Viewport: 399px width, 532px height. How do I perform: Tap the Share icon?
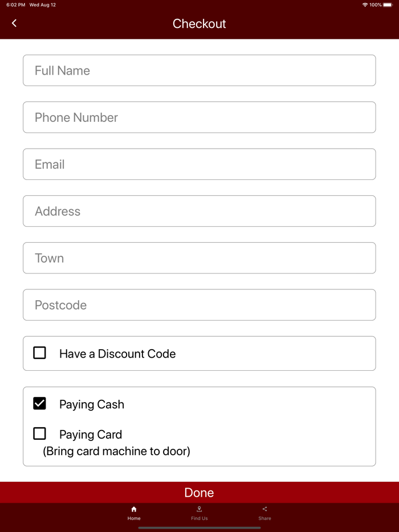click(x=264, y=509)
